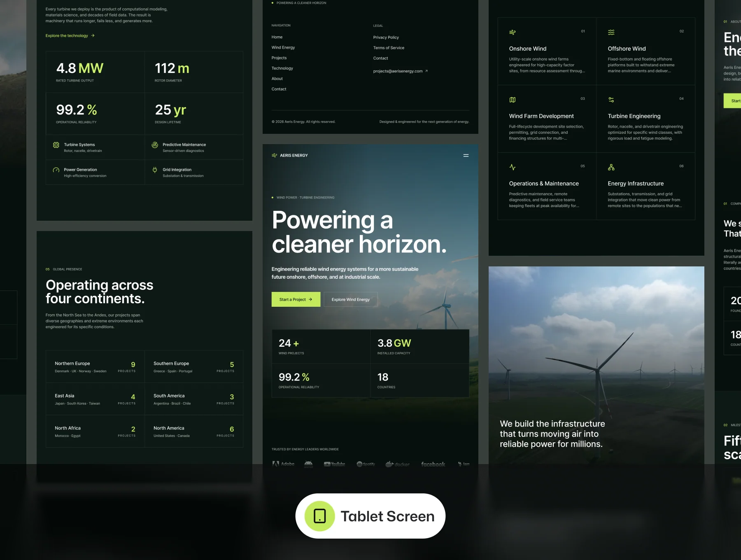Open the Onshore Wind service card title
741x560 pixels.
pos(528,49)
